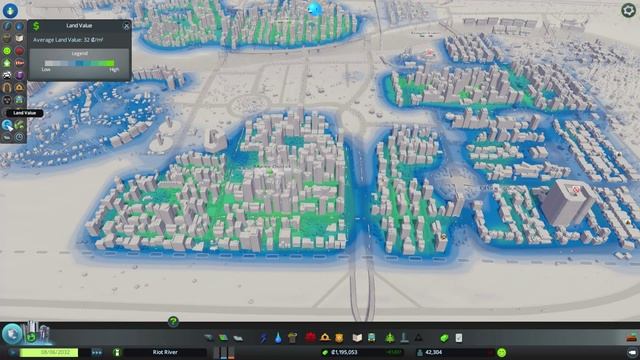Select the green smiley Happiness info view
Image resolution: width=640 pixels, height=360 pixels.
pos(7,51)
